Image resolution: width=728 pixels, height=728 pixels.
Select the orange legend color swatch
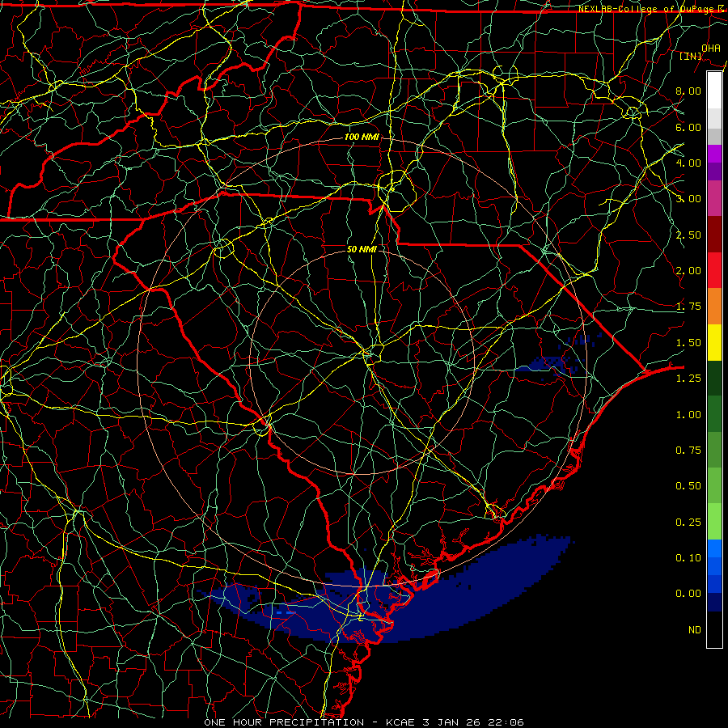point(714,307)
